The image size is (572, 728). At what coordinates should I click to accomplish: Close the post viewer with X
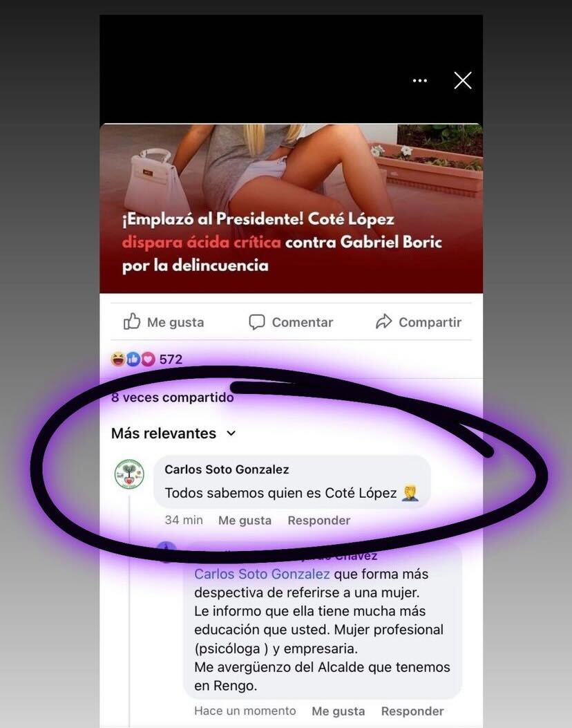click(463, 80)
